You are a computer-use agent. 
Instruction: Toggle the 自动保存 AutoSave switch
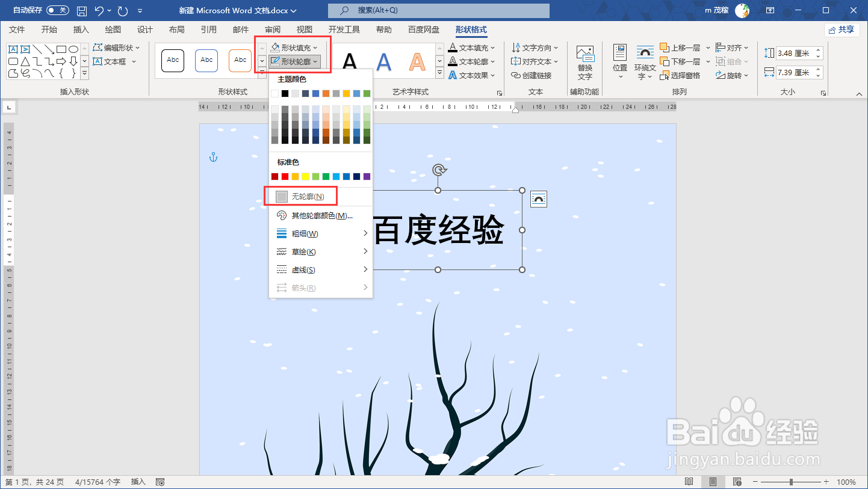(x=58, y=10)
